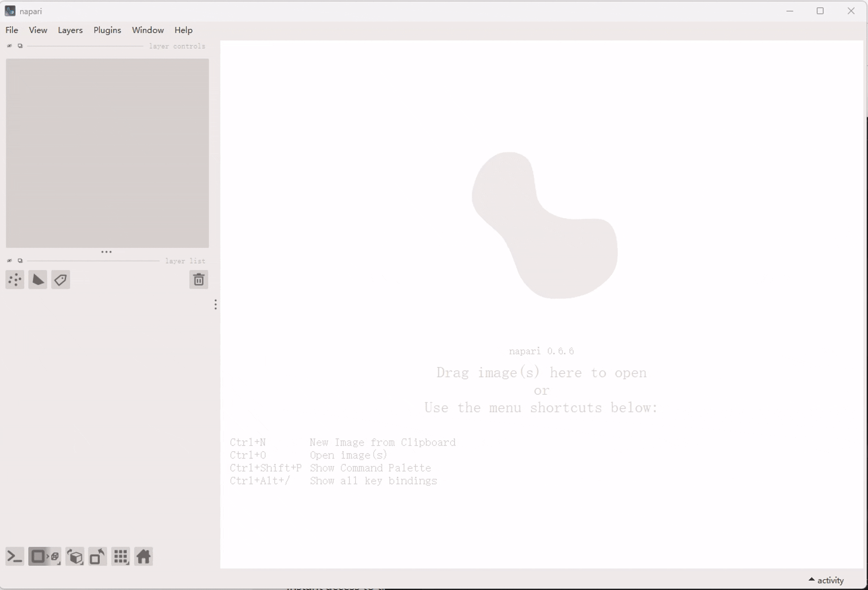Viewport: 868px width, 590px height.
Task: Float the layer controls dock panel
Action: pyautogui.click(x=20, y=46)
